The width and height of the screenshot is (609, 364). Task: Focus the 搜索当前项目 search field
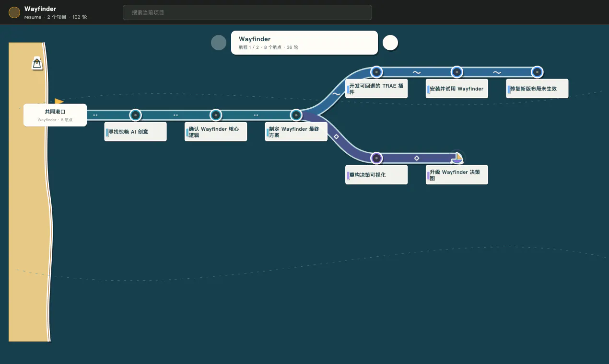click(247, 12)
